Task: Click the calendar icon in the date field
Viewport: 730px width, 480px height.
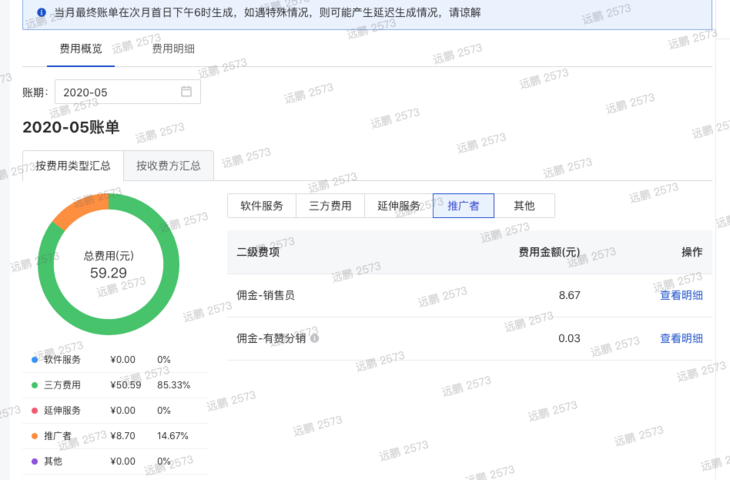Action: (x=186, y=92)
